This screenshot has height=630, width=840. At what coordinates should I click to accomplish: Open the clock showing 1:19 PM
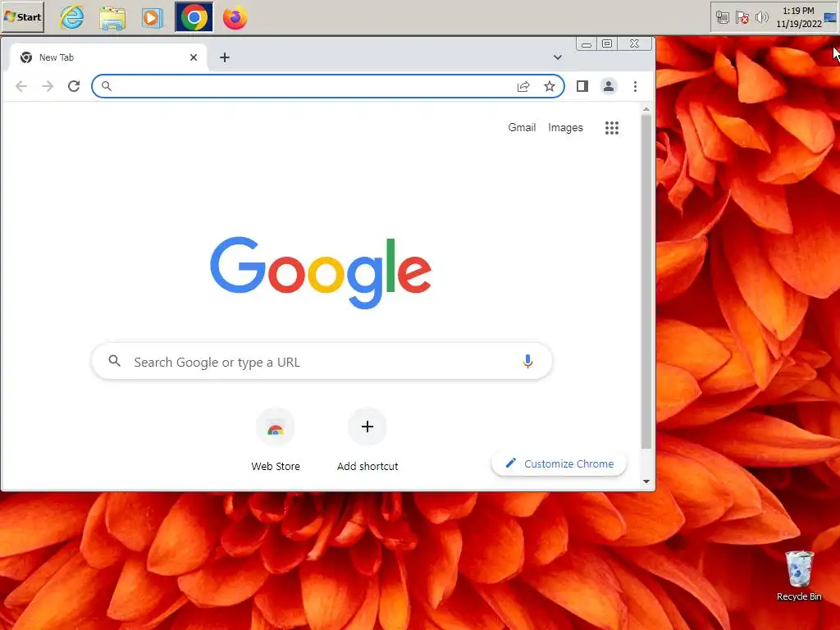pyautogui.click(x=798, y=17)
